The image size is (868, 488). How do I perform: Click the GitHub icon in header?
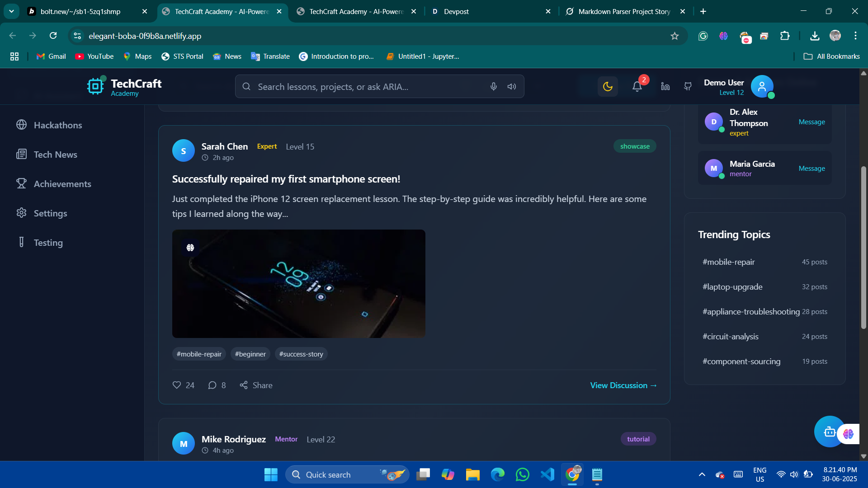click(688, 86)
